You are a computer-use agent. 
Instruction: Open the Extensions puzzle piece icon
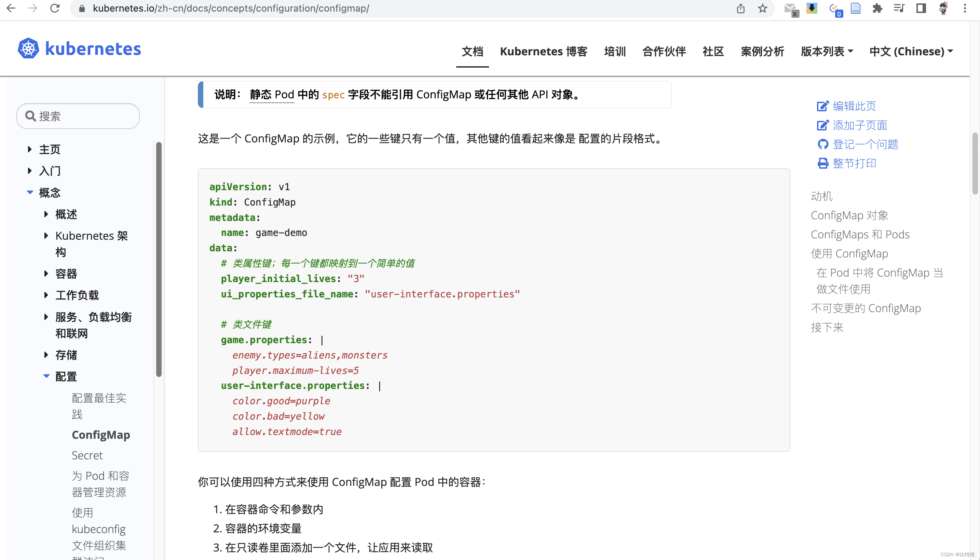point(877,8)
